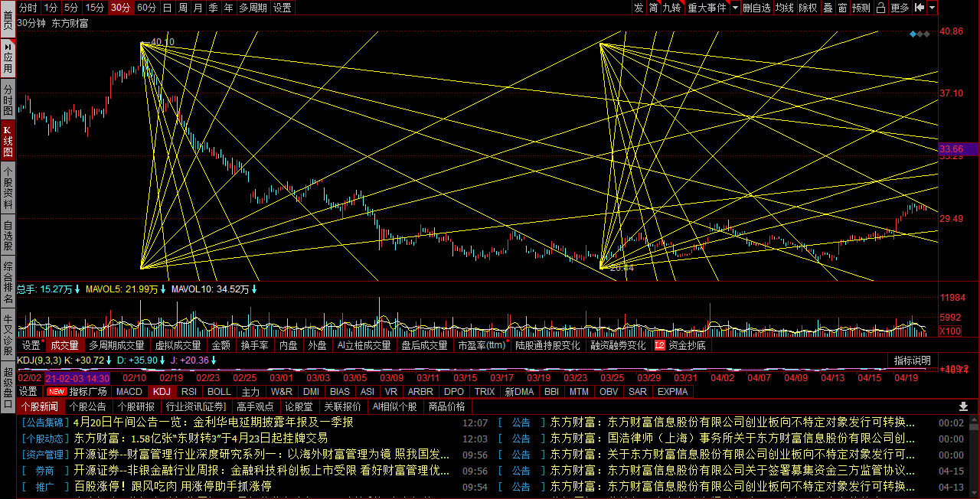Open 多周期 multi-period view
This screenshot has width=980, height=499.
pos(253,8)
